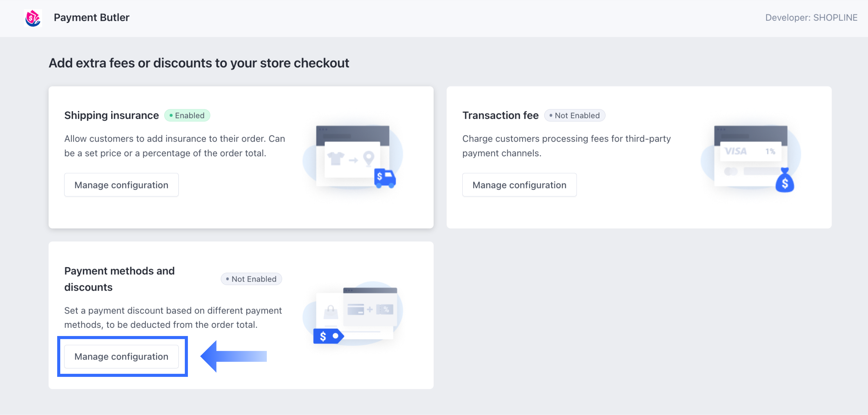Click the Shipping insurance card title
The image size is (868, 415).
pyautogui.click(x=111, y=115)
